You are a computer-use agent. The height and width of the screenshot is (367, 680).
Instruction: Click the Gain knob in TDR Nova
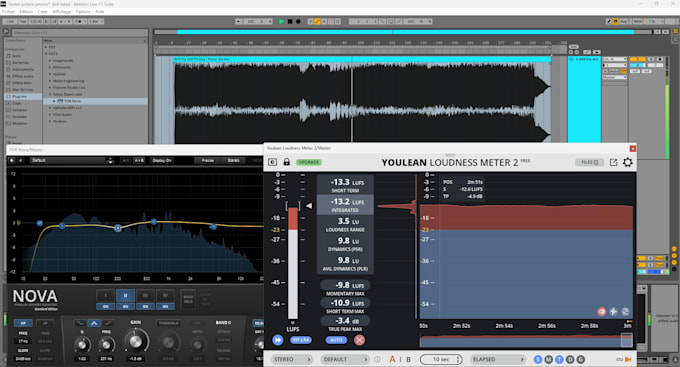tap(136, 342)
